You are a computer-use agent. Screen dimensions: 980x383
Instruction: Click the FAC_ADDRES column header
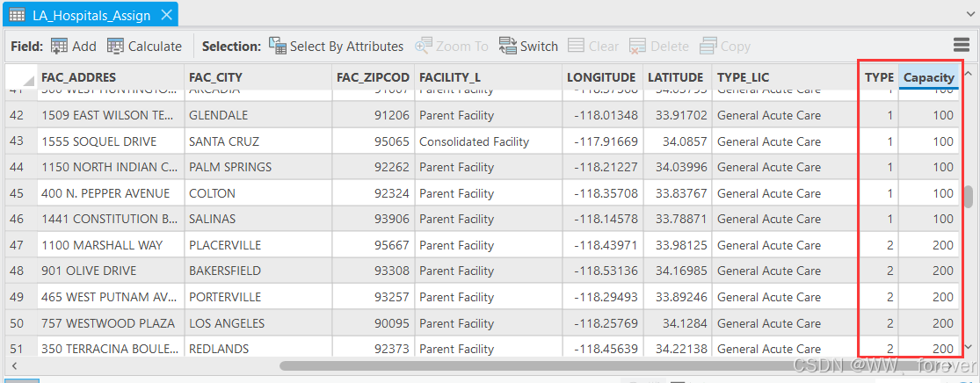111,77
